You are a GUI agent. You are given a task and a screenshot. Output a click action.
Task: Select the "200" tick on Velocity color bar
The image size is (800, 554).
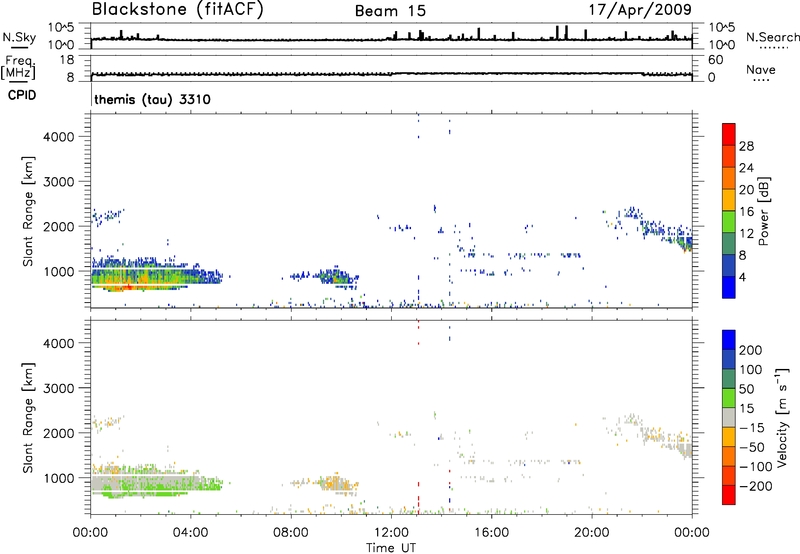pyautogui.click(x=751, y=350)
